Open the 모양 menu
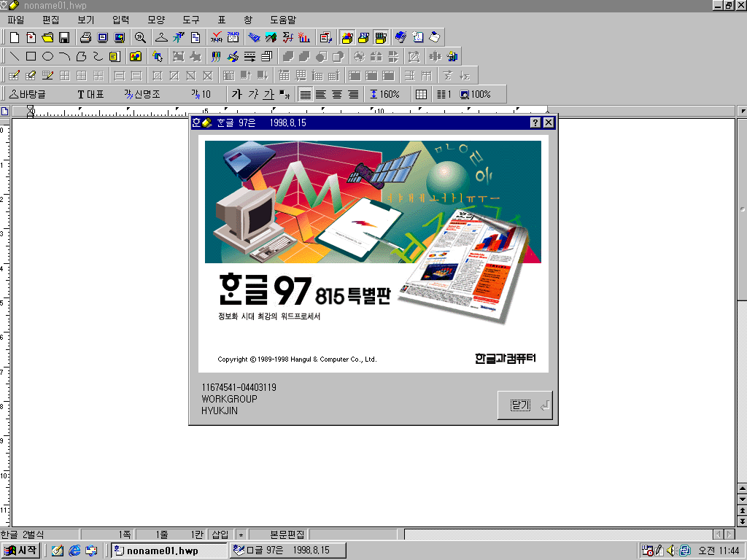 click(156, 20)
